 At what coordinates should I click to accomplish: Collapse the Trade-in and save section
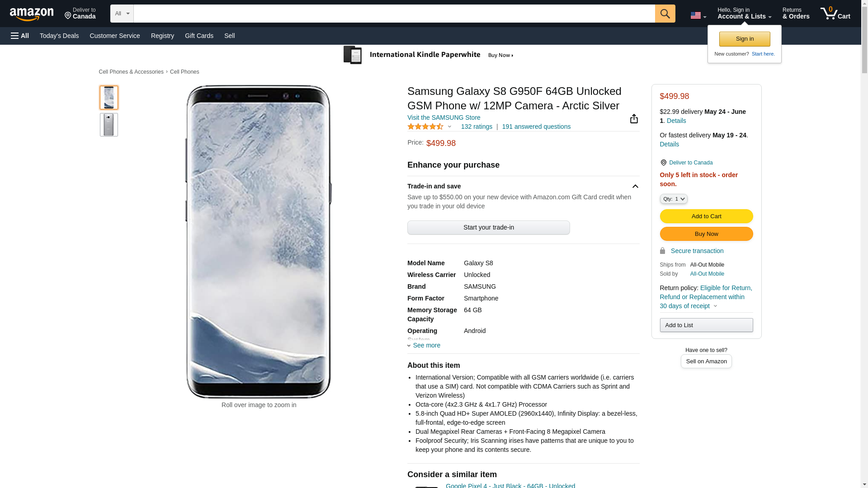[x=635, y=186]
